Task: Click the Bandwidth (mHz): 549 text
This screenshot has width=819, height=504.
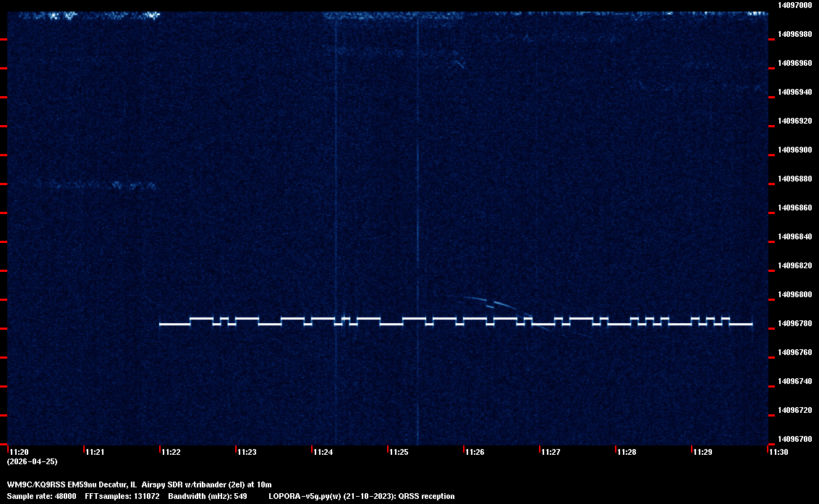Action: [x=208, y=496]
